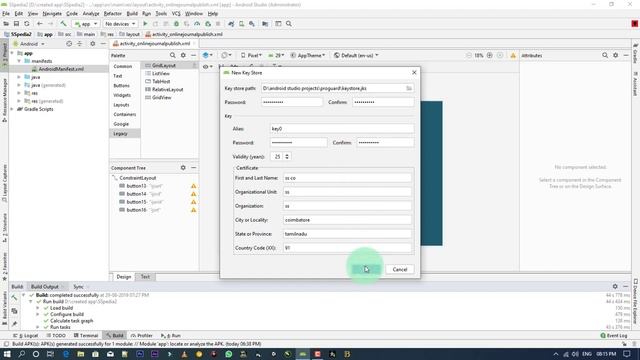Click the Attributes panel search icon

tap(605, 55)
